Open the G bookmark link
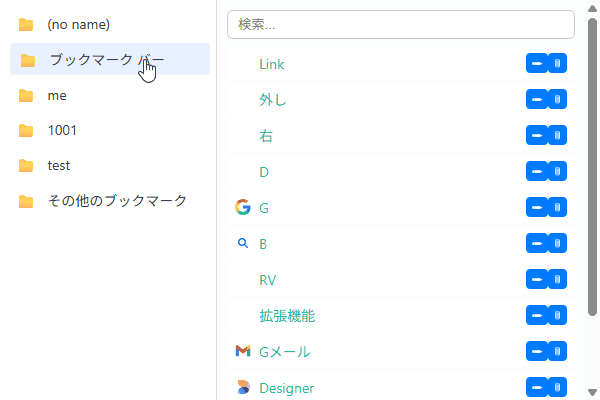600x400 pixels. [x=264, y=208]
